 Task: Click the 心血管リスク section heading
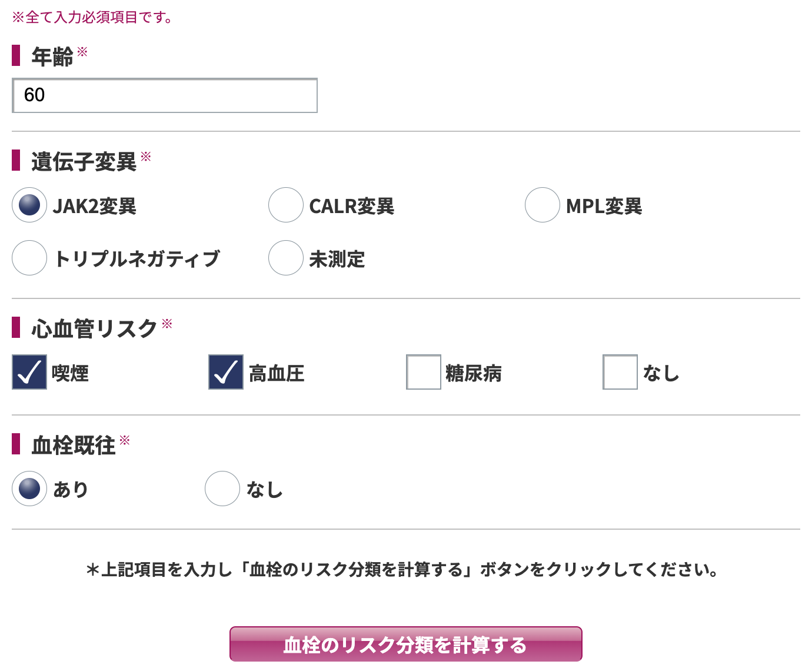click(94, 328)
